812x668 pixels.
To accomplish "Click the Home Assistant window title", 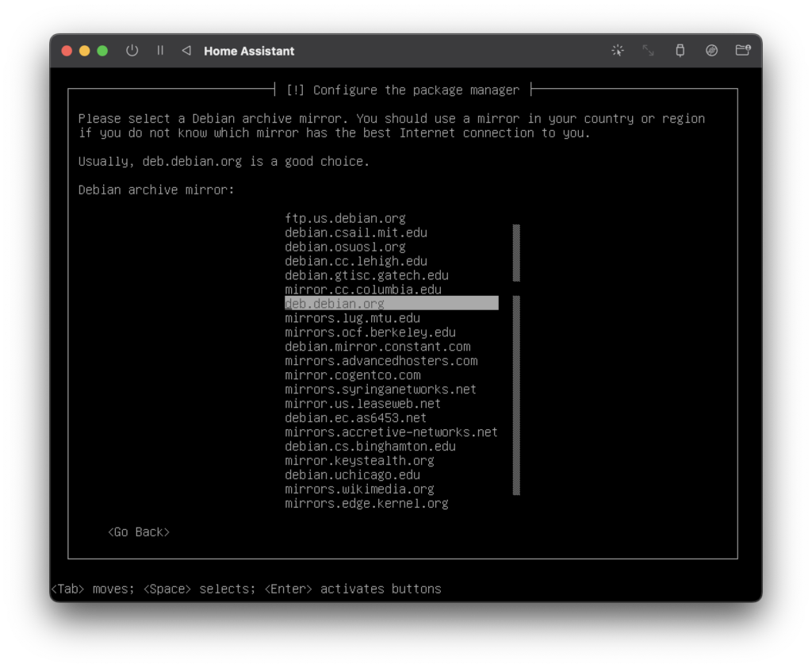I will (x=249, y=51).
